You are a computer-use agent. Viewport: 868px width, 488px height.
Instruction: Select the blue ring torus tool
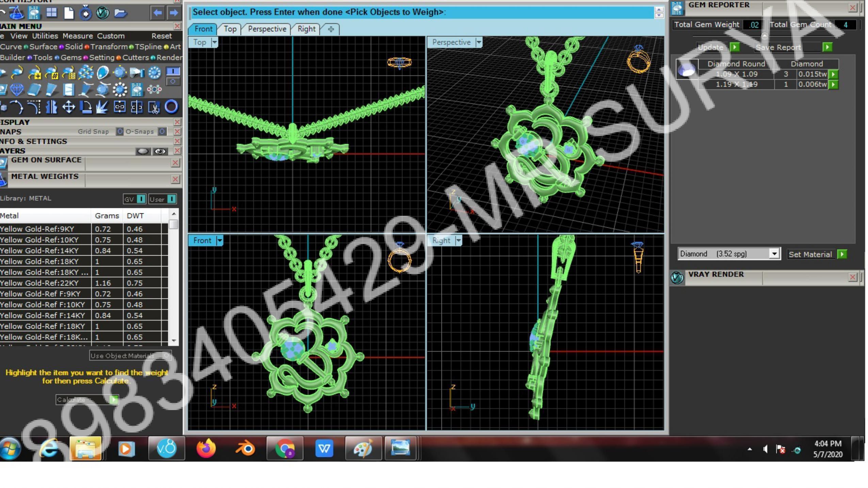[171, 107]
